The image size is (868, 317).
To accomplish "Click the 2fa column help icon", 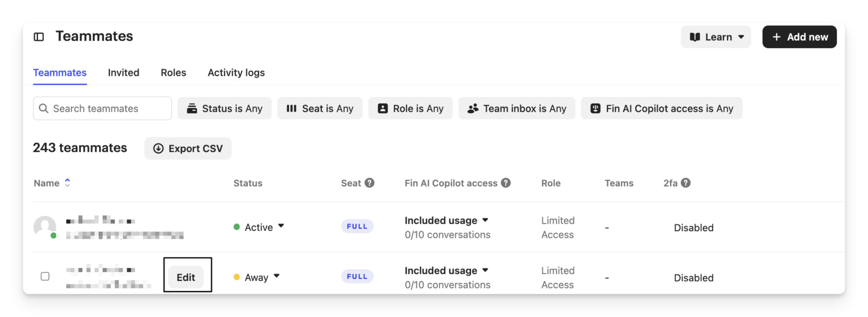I will point(685,183).
